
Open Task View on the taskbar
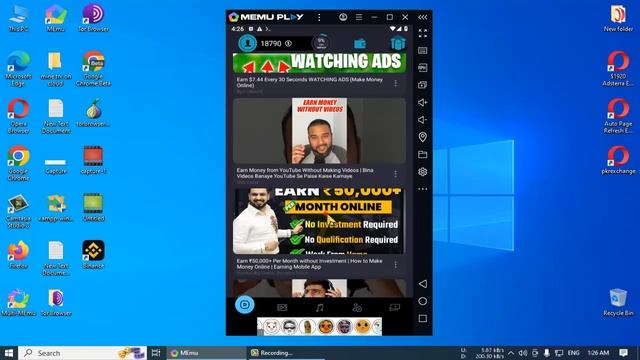point(156,353)
